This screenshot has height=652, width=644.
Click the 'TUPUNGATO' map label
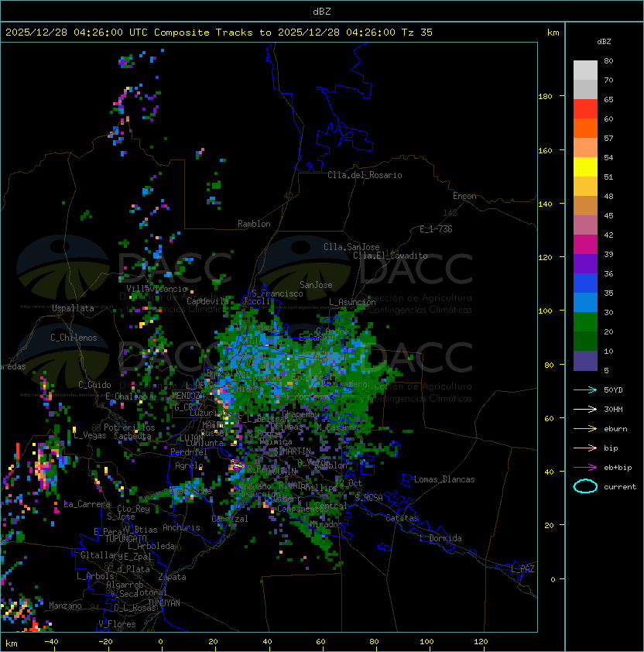(x=125, y=539)
